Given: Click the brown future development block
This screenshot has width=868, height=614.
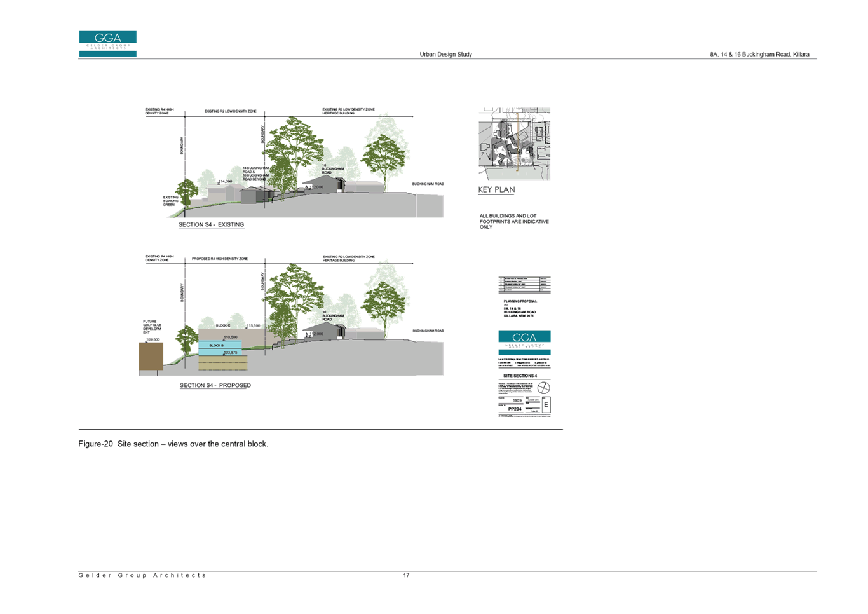Looking at the screenshot, I should click(151, 358).
